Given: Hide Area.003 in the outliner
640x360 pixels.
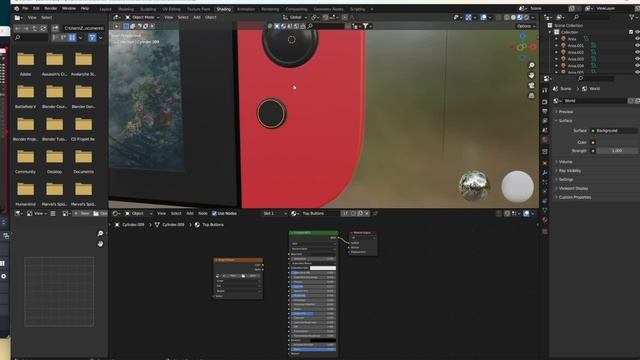Looking at the screenshot, I should coord(637,59).
